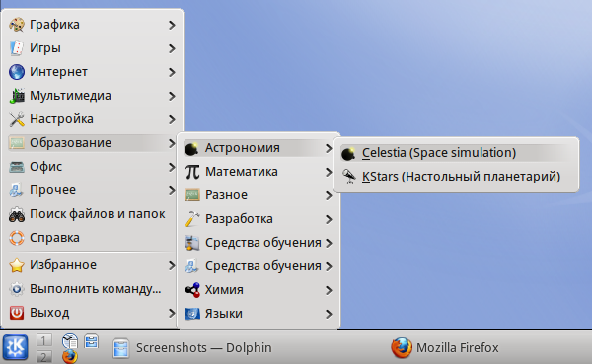The image size is (592, 364).
Task: Click the binoculars icon for Поиск файлов и папок
Action: pos(17,214)
